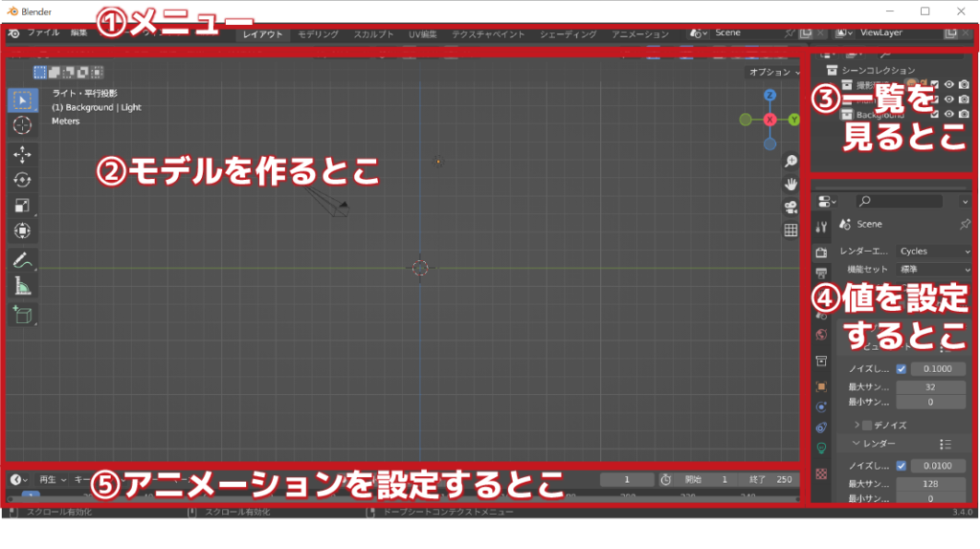980x549 pixels.
Task: Switch to the モデリング workspace tab
Action: pyautogui.click(x=318, y=34)
